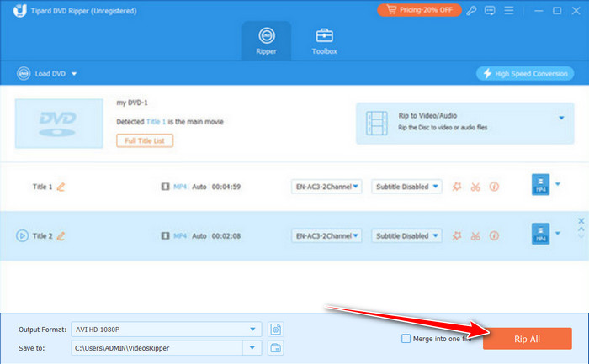
Task: Click the key register icon in title bar
Action: pyautogui.click(x=471, y=10)
